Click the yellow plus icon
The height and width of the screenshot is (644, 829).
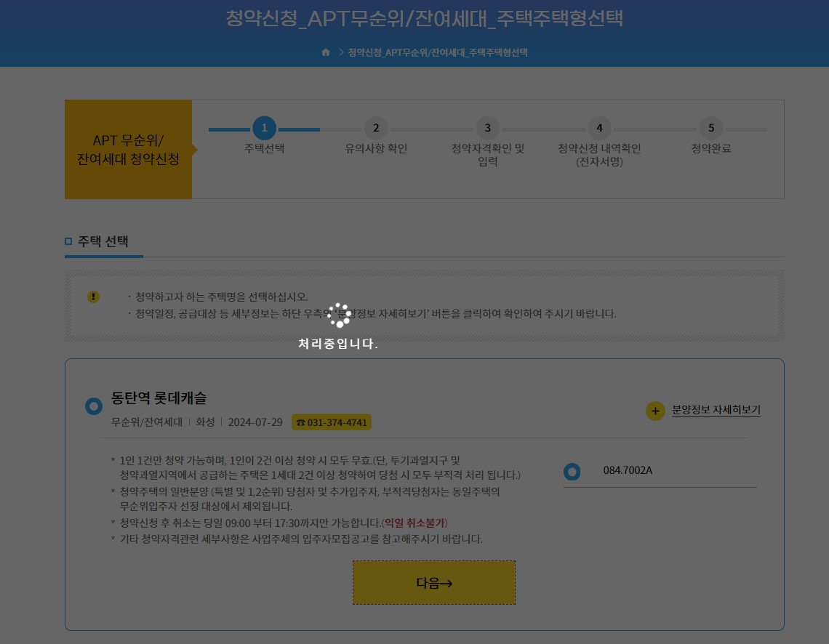[655, 411]
